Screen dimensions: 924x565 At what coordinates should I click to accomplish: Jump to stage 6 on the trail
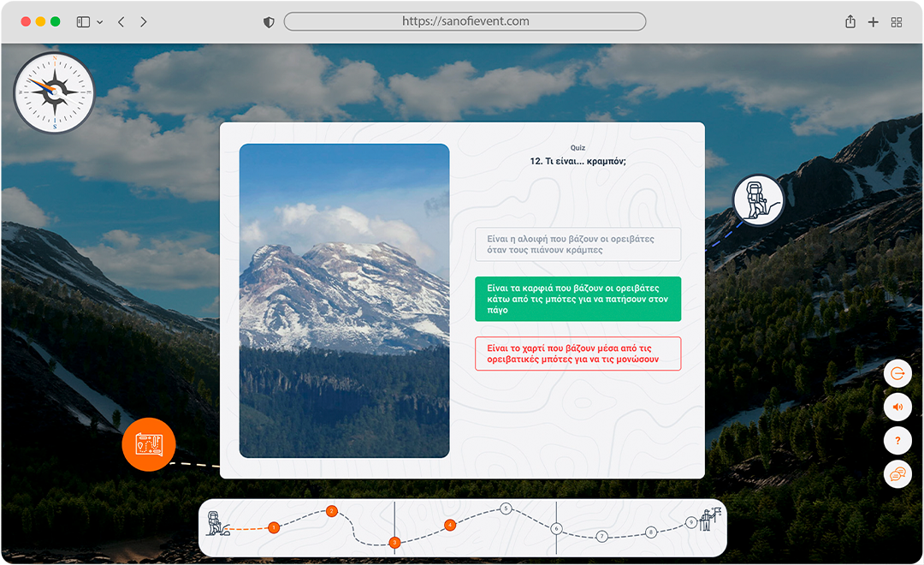[556, 528]
